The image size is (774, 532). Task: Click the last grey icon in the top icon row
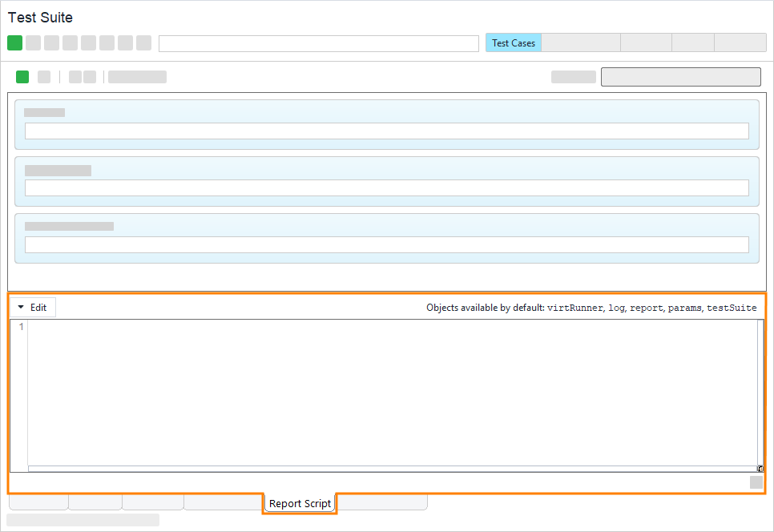143,42
